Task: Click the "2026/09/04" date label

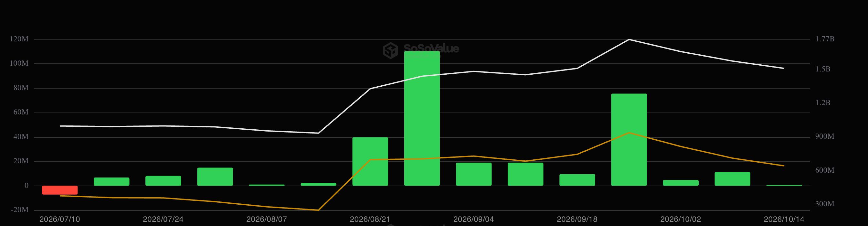Action: coord(473,219)
